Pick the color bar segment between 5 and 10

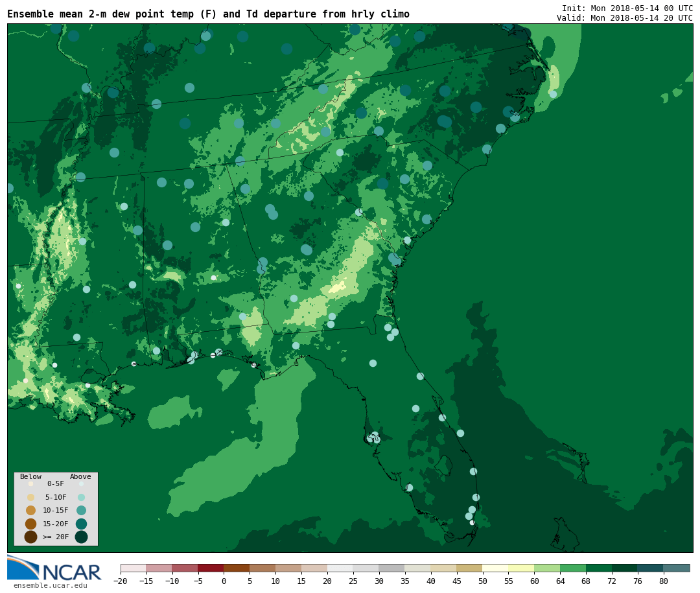(262, 568)
